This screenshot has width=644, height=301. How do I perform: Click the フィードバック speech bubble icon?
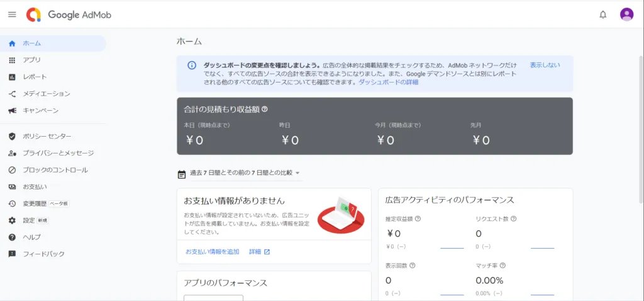[12, 254]
